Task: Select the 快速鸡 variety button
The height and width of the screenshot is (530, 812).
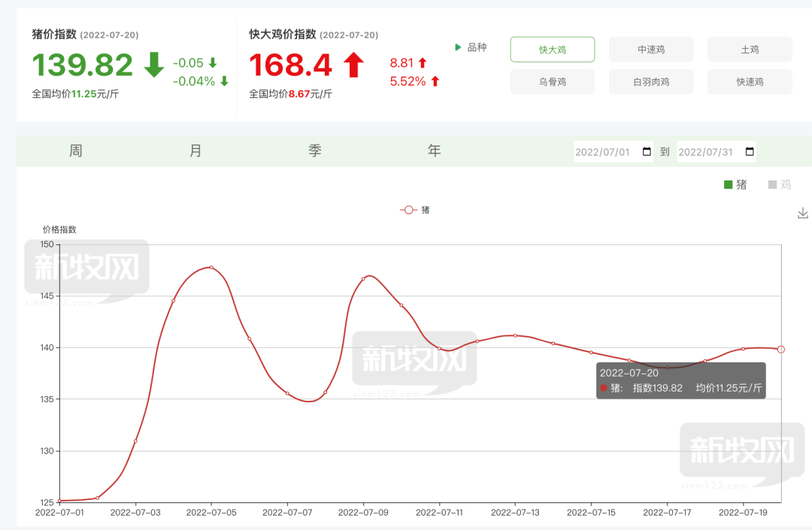Action: point(750,82)
